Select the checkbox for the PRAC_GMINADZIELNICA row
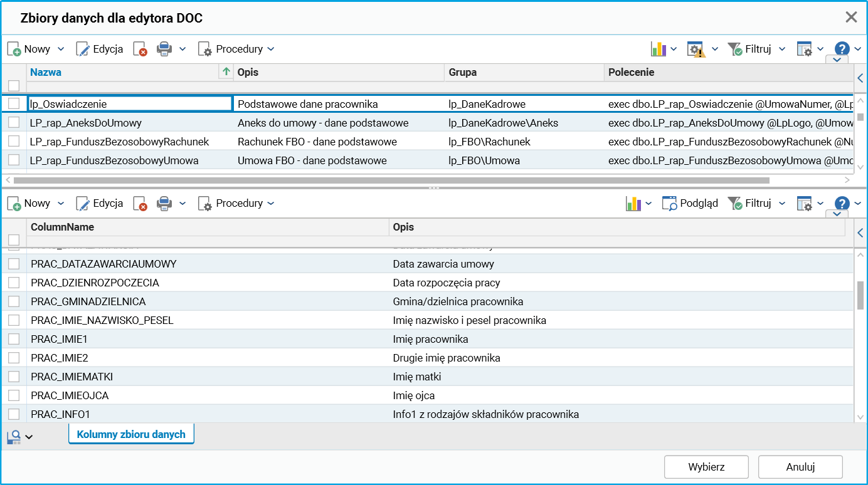Image resolution: width=868 pixels, height=485 pixels. pyautogui.click(x=14, y=301)
